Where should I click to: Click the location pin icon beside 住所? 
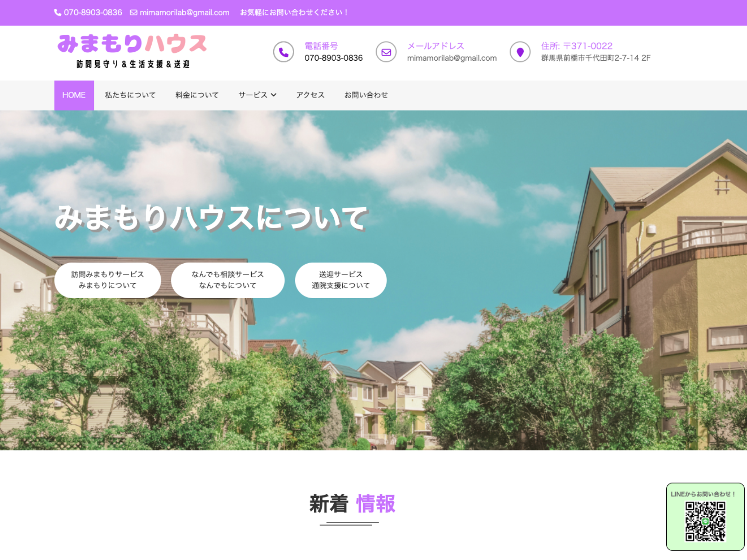pos(521,52)
